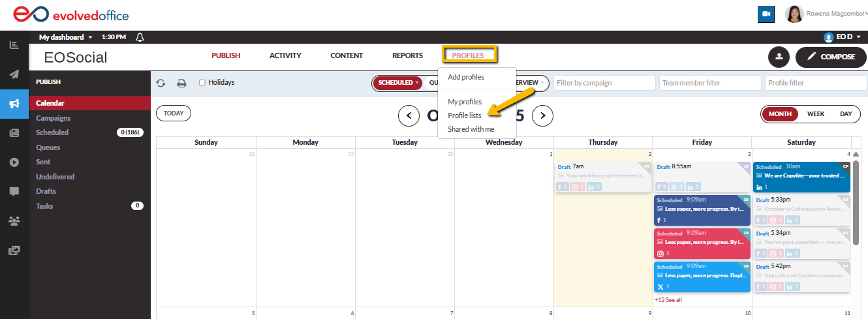The image size is (868, 319).
Task: Select Profile lists from menu
Action: (465, 115)
